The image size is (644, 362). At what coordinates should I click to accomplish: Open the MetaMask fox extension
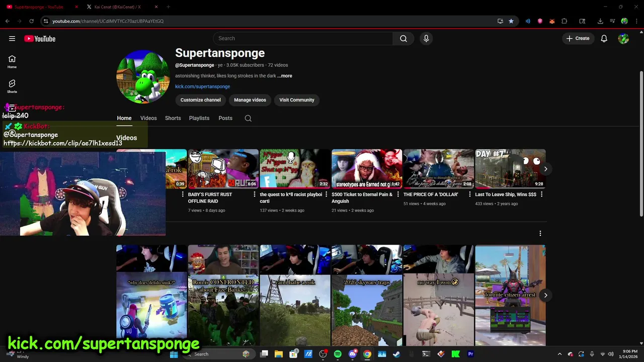point(552,21)
